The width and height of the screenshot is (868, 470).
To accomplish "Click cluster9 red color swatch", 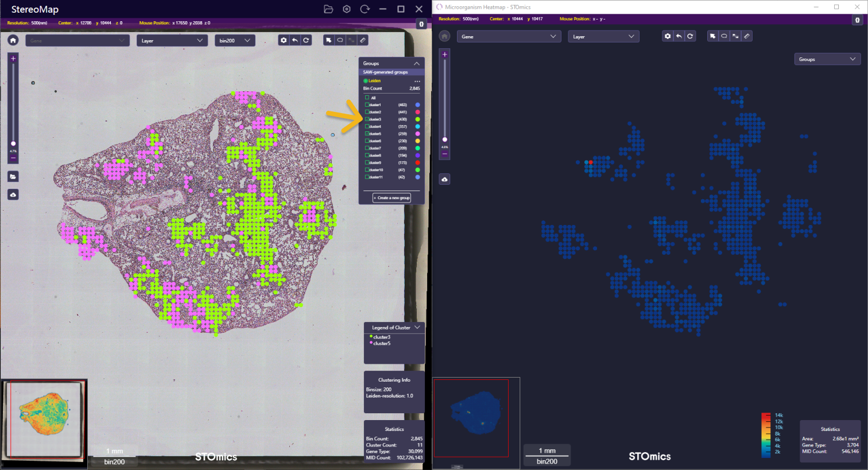I will [417, 163].
